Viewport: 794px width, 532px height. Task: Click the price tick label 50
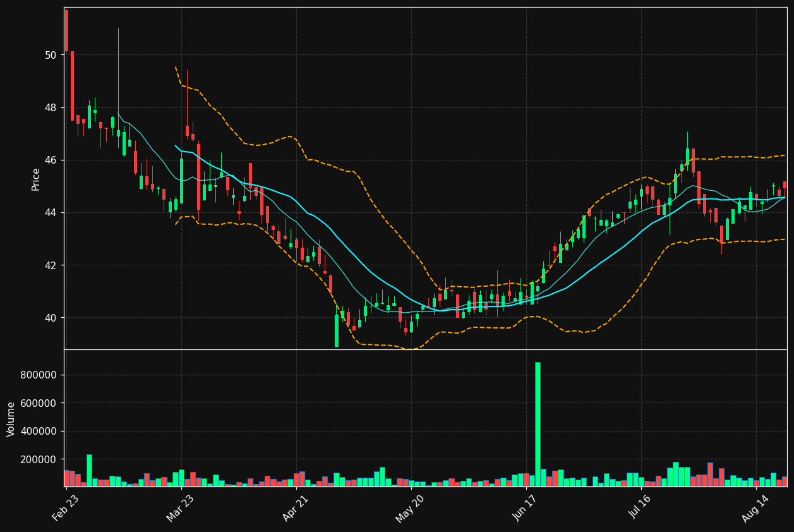[x=51, y=55]
